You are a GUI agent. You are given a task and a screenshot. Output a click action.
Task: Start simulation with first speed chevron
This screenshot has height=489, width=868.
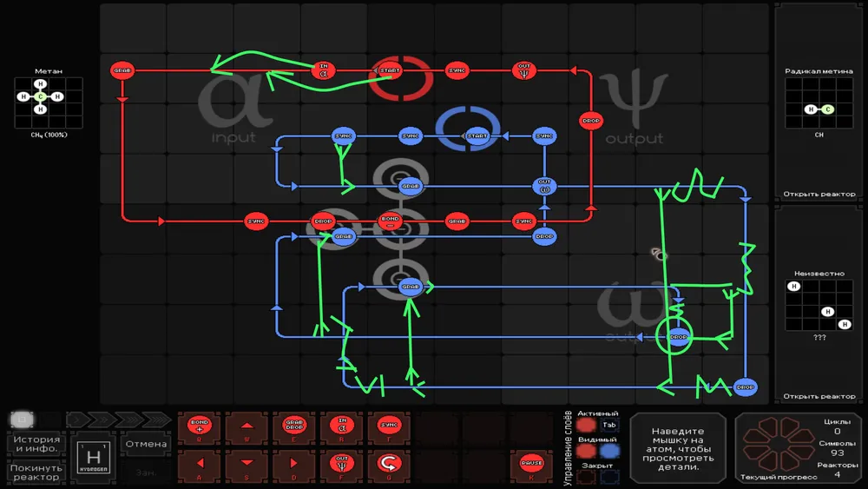point(76,420)
